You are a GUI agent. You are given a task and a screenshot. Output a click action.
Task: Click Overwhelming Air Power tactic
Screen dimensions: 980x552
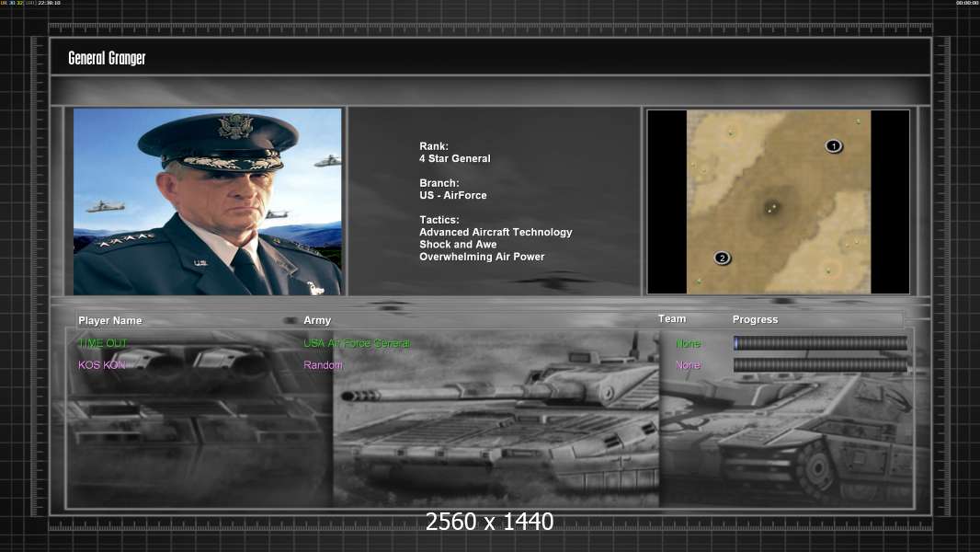tap(482, 257)
